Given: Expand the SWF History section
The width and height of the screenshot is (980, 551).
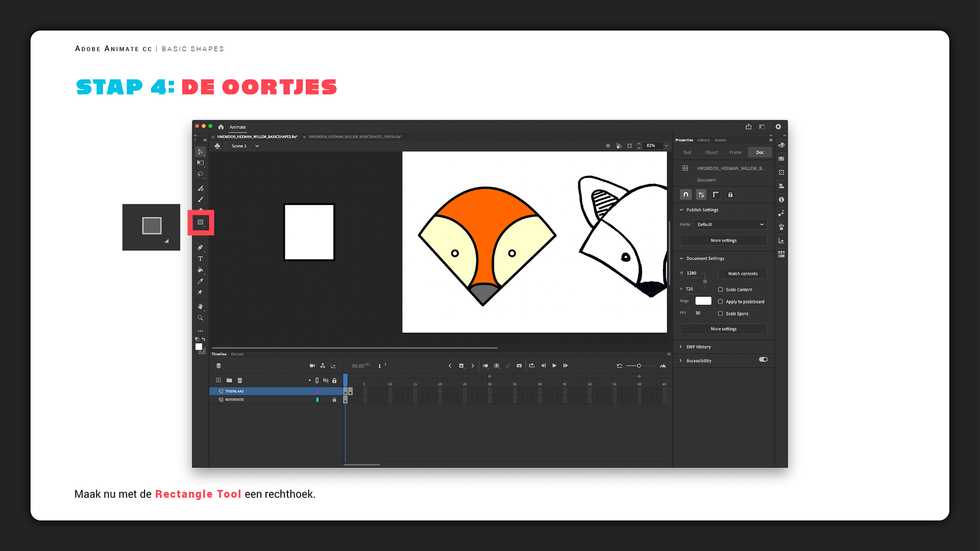Looking at the screenshot, I should click(x=698, y=347).
